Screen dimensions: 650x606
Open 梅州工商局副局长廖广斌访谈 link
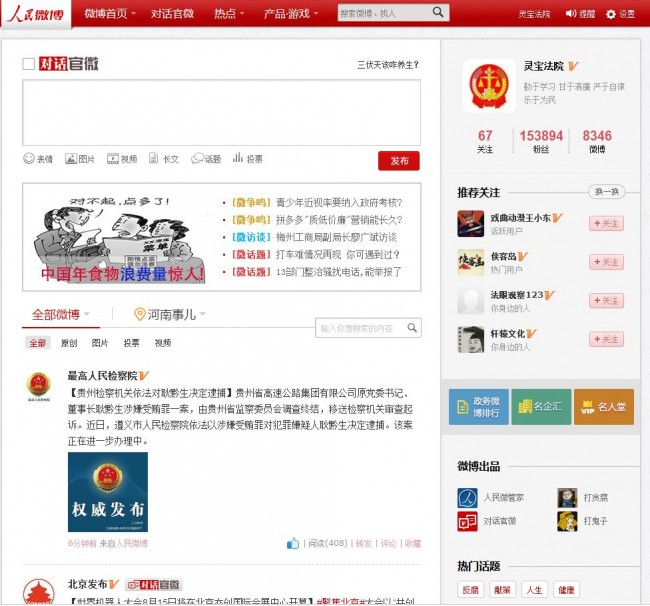click(x=336, y=237)
